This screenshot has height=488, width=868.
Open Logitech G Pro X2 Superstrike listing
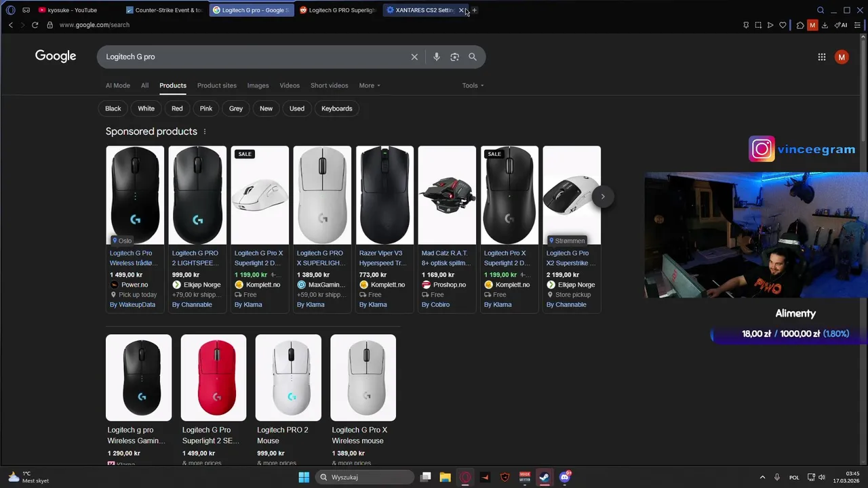pos(572,229)
